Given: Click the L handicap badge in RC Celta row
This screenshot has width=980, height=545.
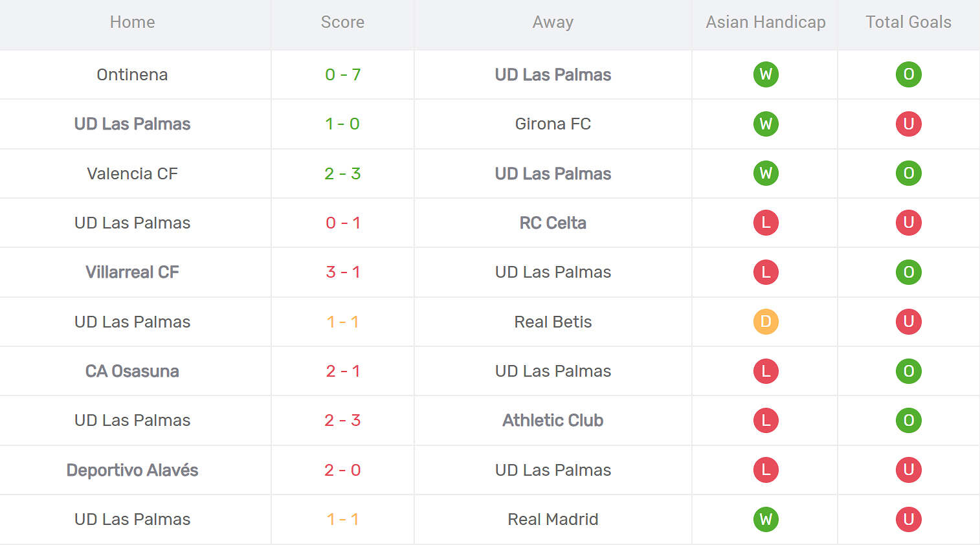Looking at the screenshot, I should tap(766, 223).
